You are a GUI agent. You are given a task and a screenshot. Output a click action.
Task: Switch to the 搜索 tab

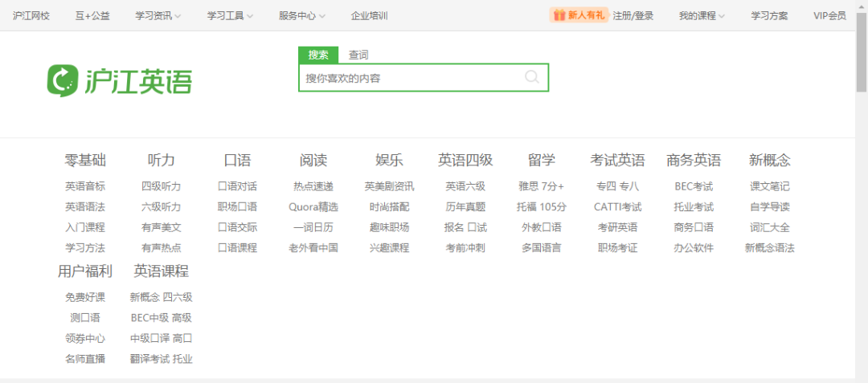318,55
